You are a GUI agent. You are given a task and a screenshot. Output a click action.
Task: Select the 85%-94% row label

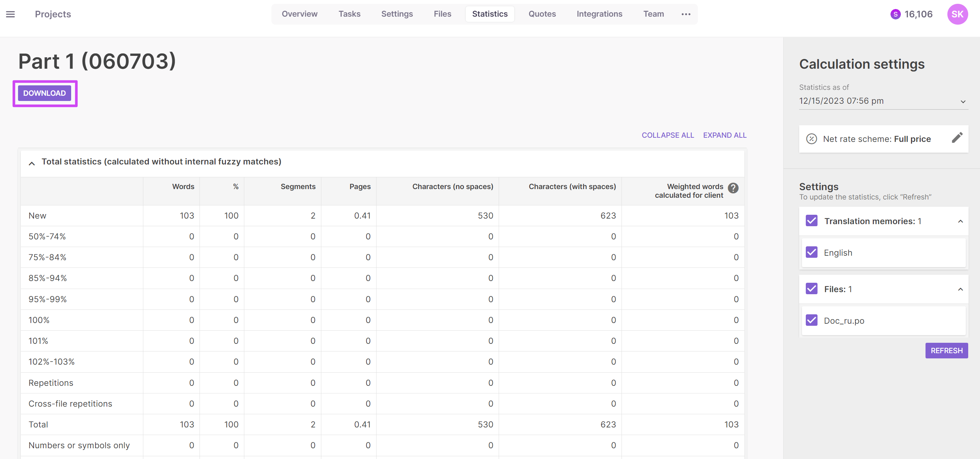48,278
